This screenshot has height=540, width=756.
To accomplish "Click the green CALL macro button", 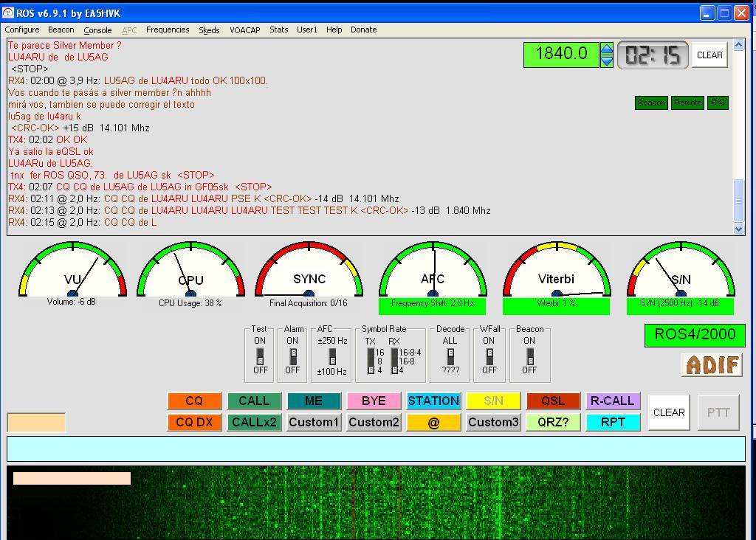I will point(254,401).
